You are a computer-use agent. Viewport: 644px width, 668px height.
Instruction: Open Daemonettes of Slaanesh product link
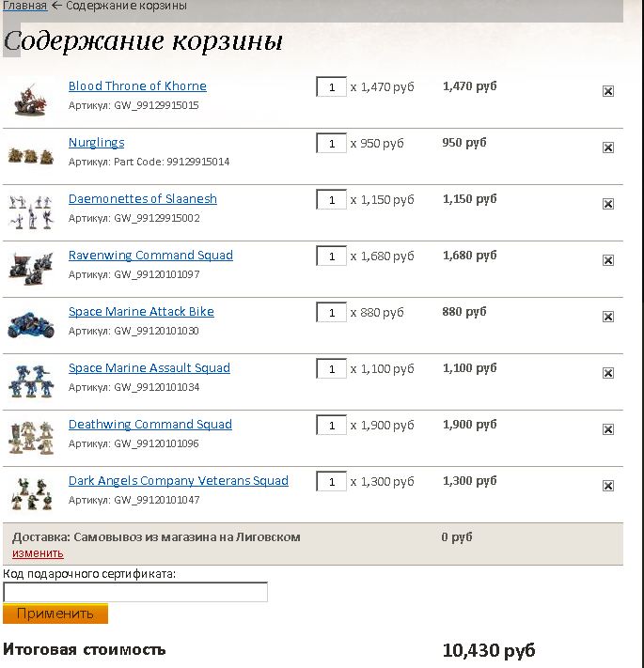143,199
